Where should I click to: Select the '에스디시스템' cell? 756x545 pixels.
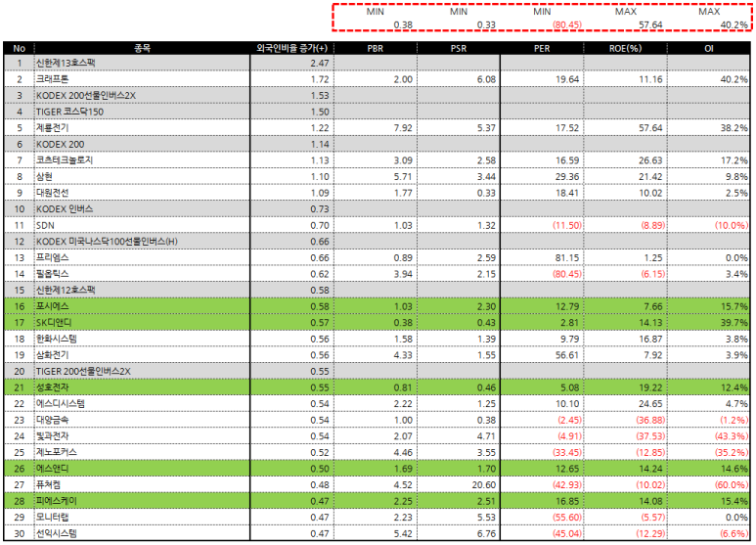coord(142,404)
